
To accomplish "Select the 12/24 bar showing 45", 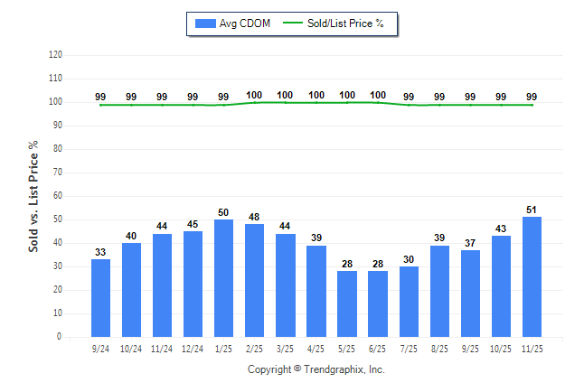I will click(x=193, y=285).
